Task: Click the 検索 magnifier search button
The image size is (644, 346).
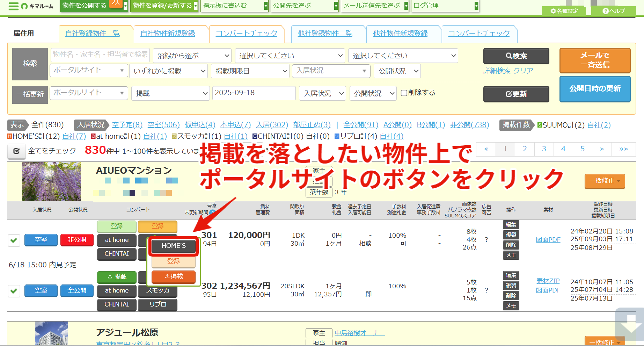Action: coord(516,56)
